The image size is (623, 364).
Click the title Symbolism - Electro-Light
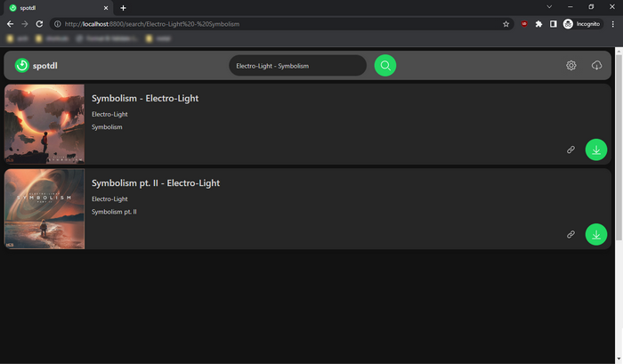pyautogui.click(x=145, y=98)
